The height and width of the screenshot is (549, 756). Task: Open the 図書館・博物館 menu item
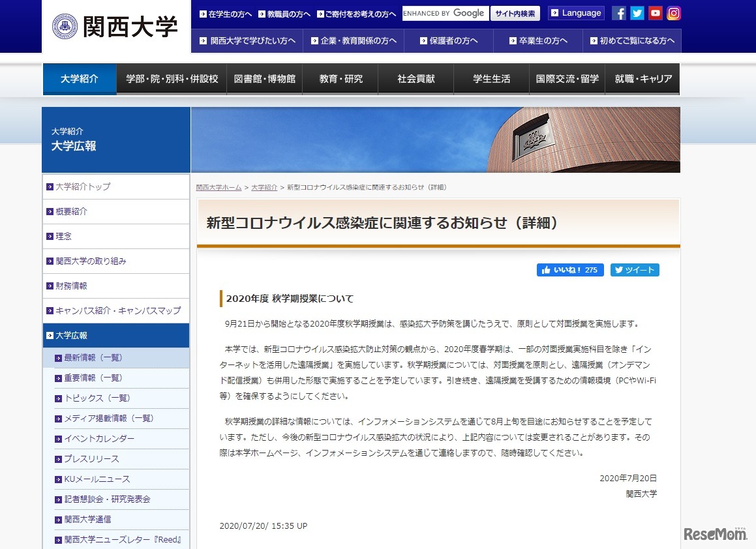pyautogui.click(x=264, y=78)
